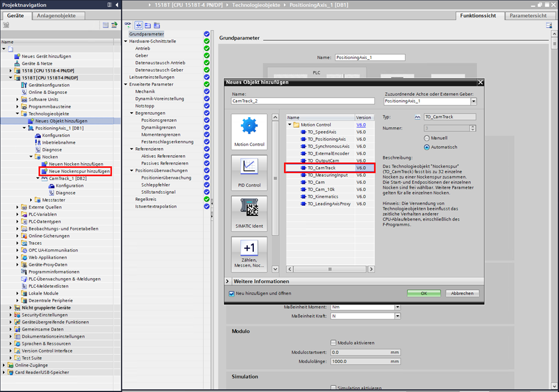
Task: Click Neues Gerät hinzufügen icon in tree
Action: tap(17, 56)
